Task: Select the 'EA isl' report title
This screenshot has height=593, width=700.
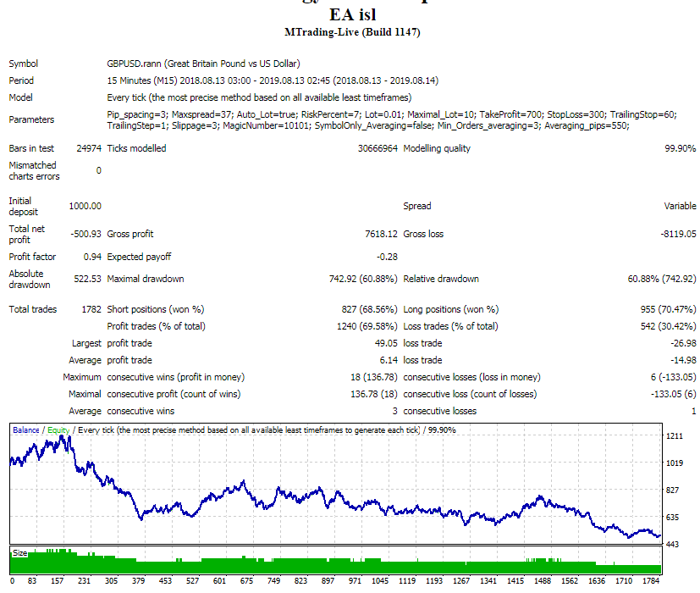Action: pos(353,14)
